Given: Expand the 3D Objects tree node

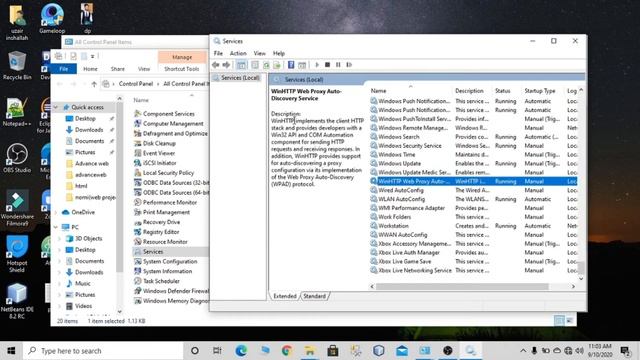Looking at the screenshot, I should (x=60, y=238).
